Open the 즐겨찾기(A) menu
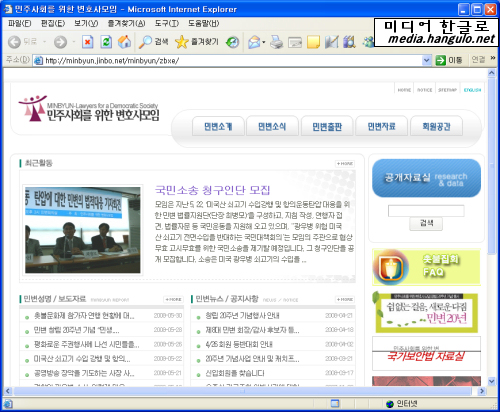 coord(126,23)
